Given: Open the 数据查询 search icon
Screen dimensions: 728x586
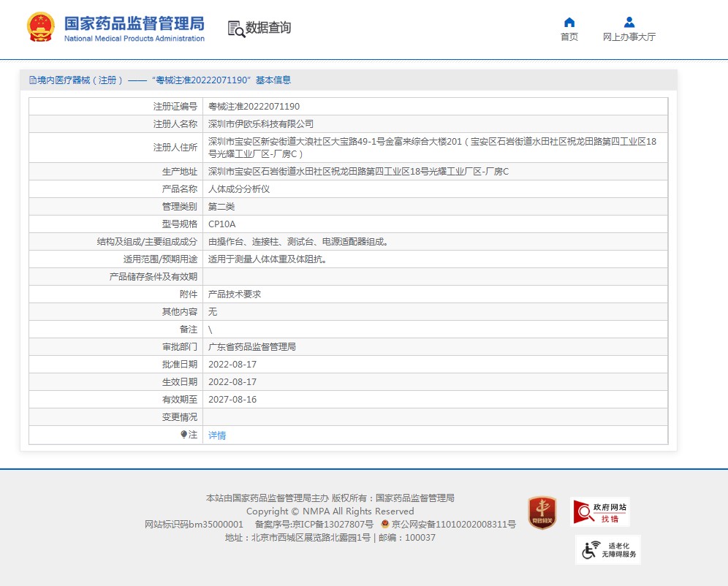Looking at the screenshot, I should coord(236,28).
